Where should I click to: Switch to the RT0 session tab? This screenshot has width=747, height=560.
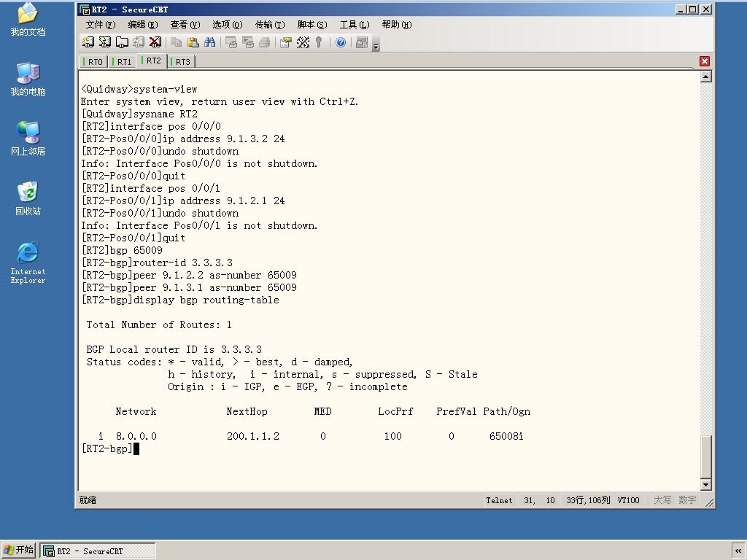point(93,62)
